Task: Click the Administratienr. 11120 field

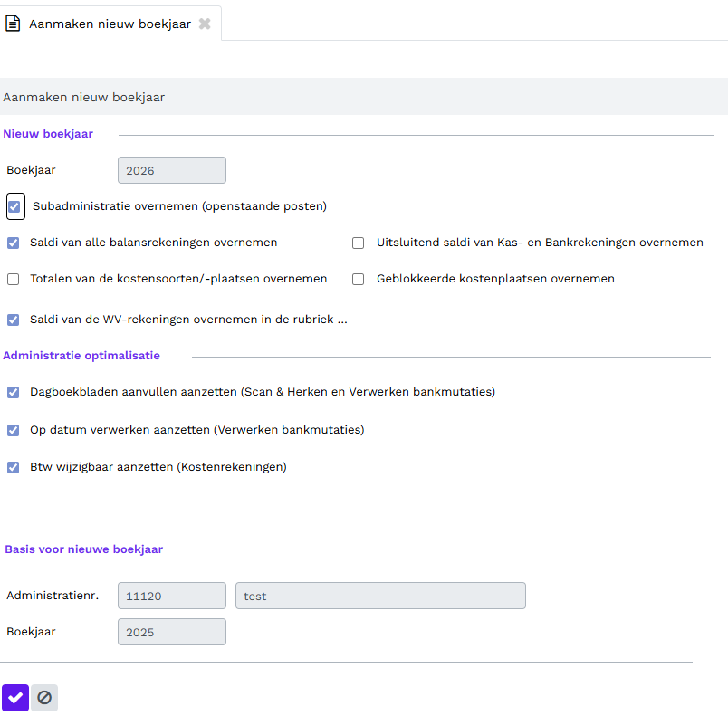Action: point(172,596)
